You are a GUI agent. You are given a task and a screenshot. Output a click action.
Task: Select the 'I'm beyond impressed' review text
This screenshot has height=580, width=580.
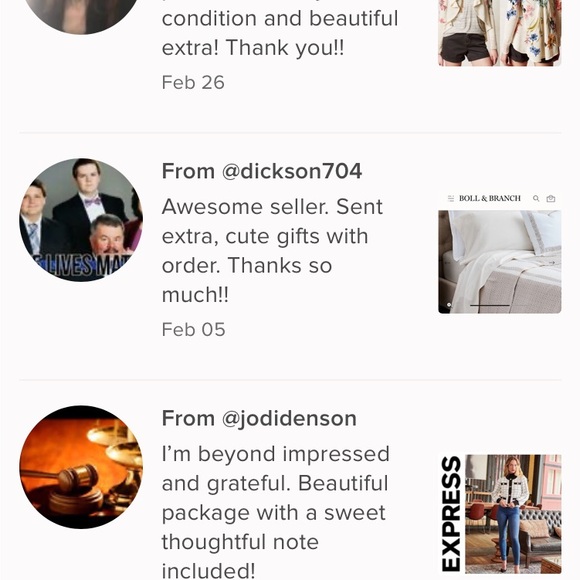pos(276,512)
